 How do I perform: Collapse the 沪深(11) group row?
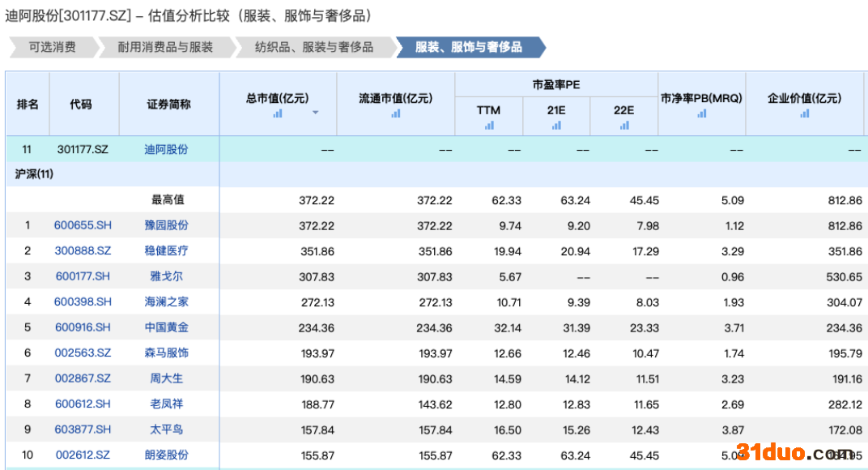tap(34, 174)
